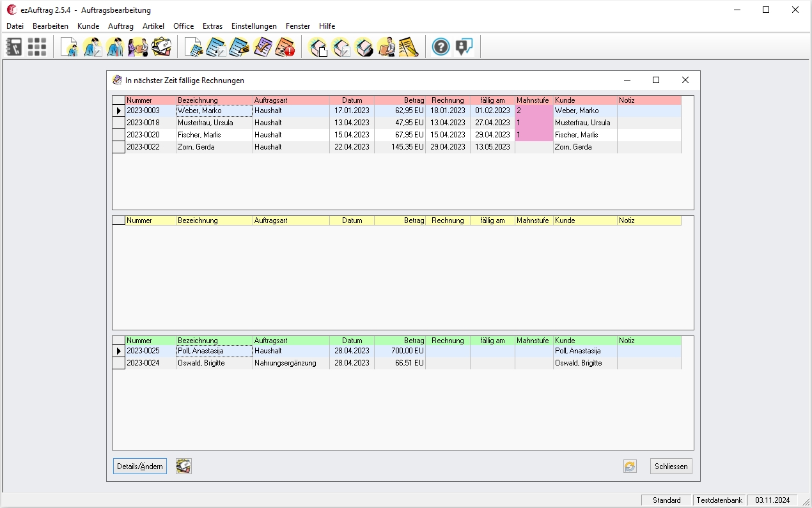812x508 pixels.
Task: Click the new order blank page icon
Action: [194, 47]
